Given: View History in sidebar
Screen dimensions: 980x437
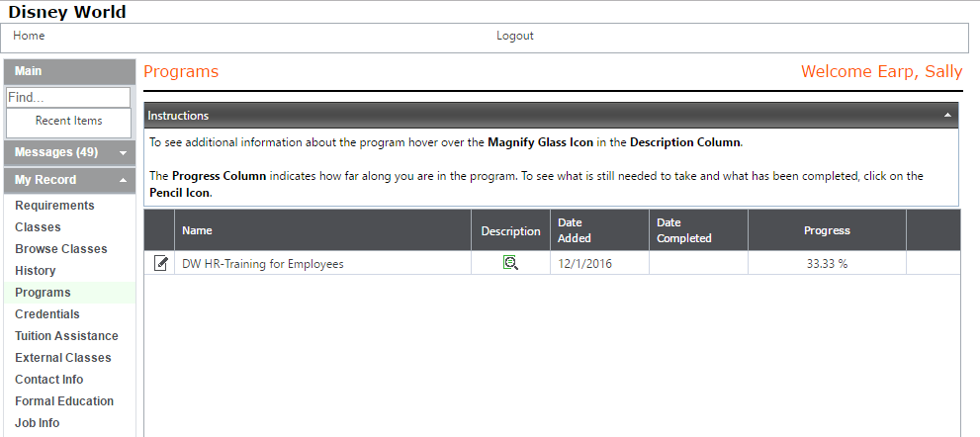Looking at the screenshot, I should pyautogui.click(x=35, y=271).
